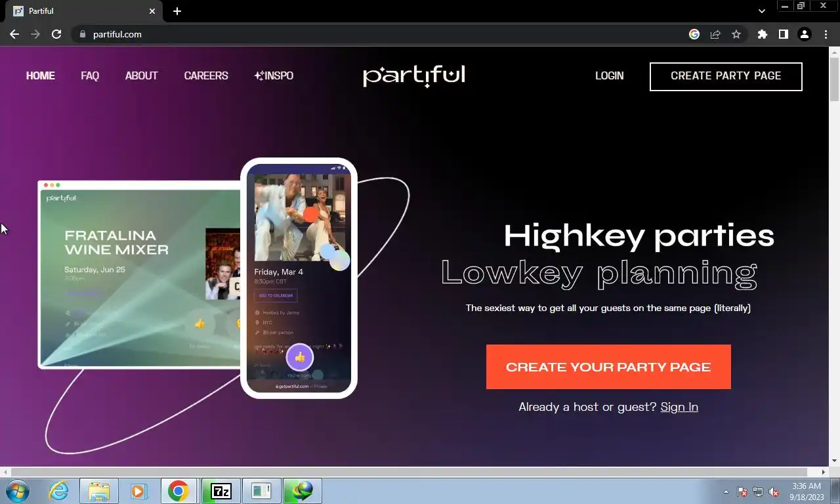Open File Explorer from the taskbar
840x504 pixels.
[x=99, y=491]
